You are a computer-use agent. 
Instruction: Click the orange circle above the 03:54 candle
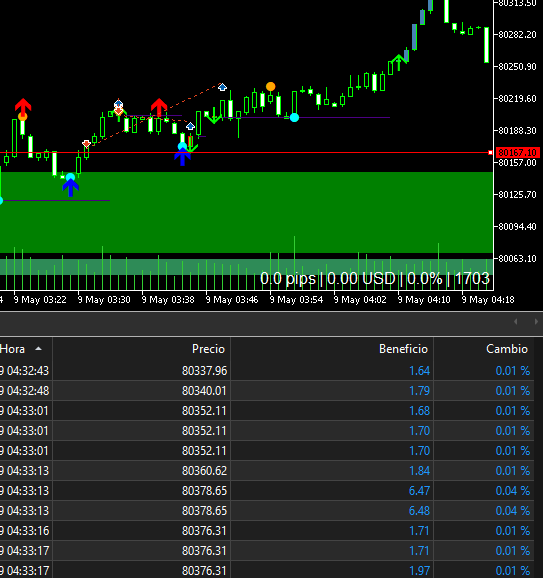pyautogui.click(x=271, y=87)
